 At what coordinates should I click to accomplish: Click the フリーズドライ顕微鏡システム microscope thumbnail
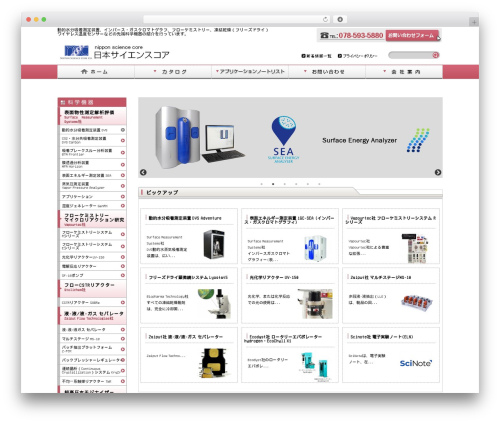(x=213, y=303)
